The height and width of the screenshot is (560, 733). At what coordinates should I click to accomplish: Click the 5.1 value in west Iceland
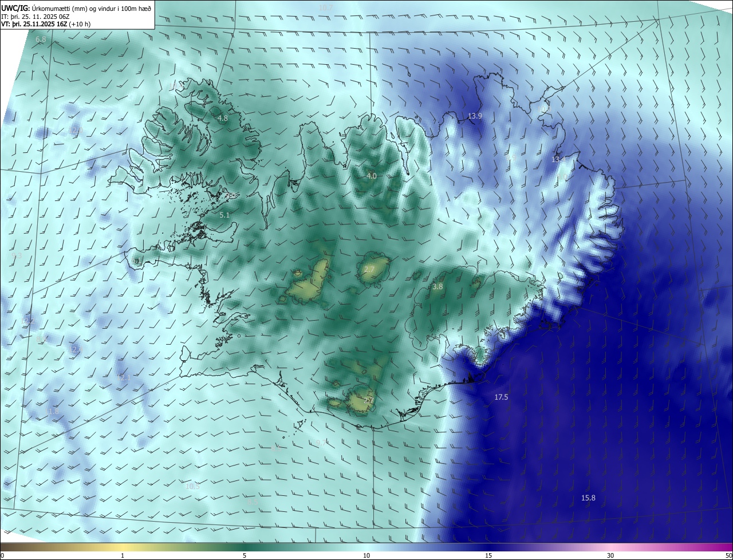pos(224,215)
